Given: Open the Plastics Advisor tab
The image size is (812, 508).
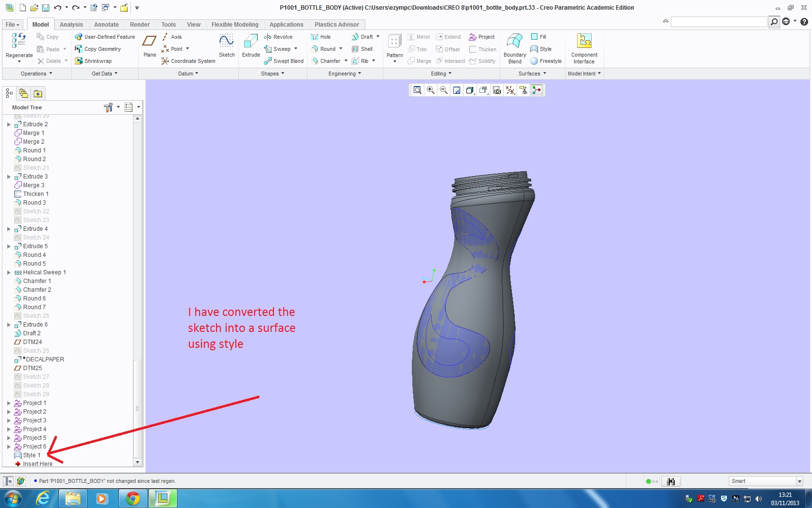Looking at the screenshot, I should pyautogui.click(x=337, y=25).
